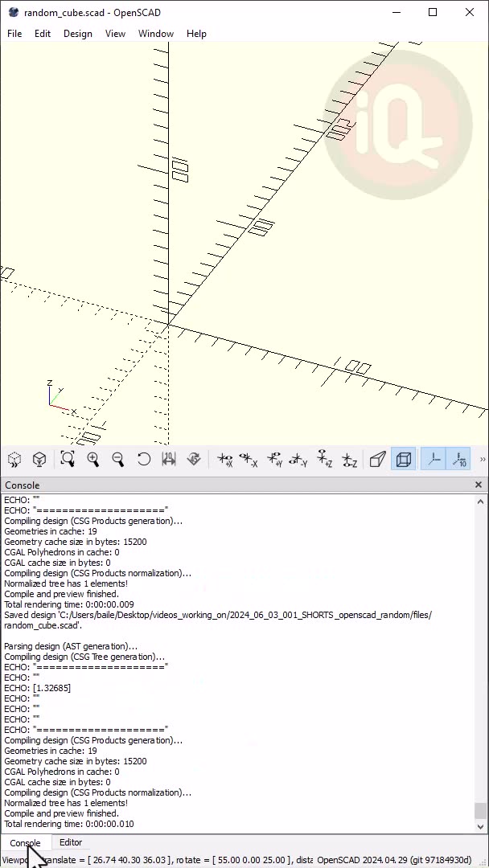Screen dimensions: 489x868
Task: Set view along the -X axis
Action: pos(249,460)
